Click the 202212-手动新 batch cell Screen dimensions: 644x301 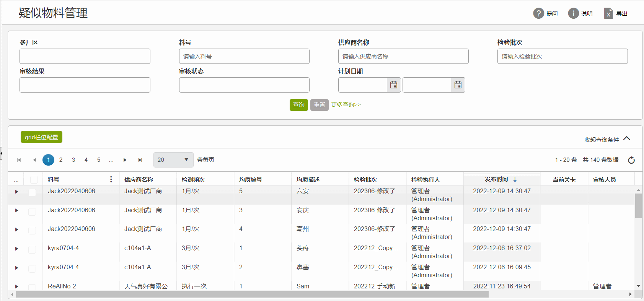pyautogui.click(x=375, y=286)
